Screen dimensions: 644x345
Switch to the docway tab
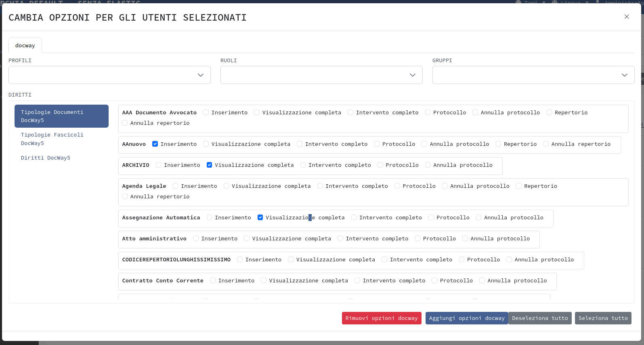click(25, 46)
